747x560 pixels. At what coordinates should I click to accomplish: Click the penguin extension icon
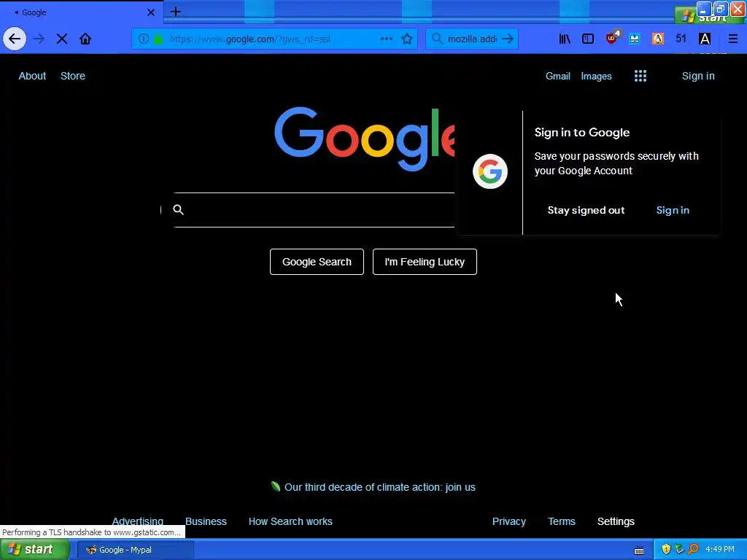(x=658, y=39)
